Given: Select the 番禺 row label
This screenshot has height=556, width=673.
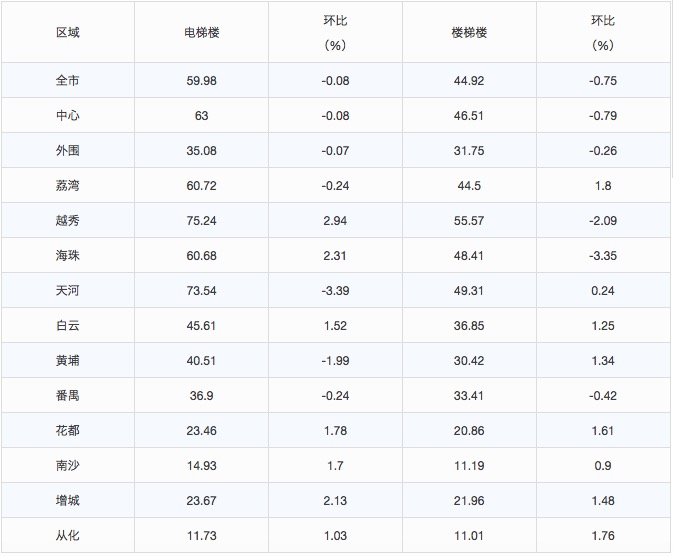Looking at the screenshot, I should point(67,396).
